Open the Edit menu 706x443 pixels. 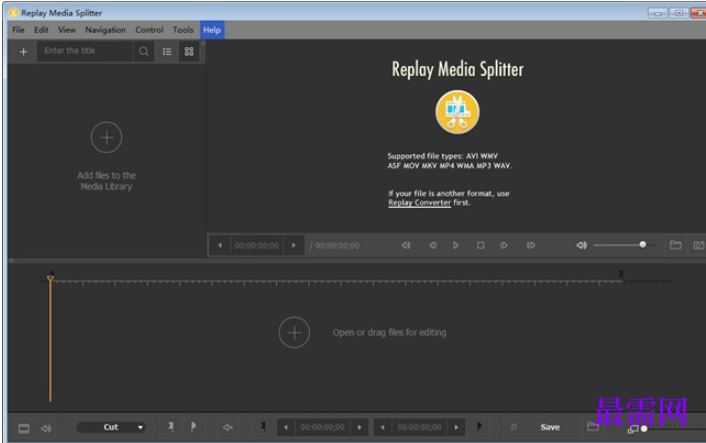pyautogui.click(x=41, y=30)
